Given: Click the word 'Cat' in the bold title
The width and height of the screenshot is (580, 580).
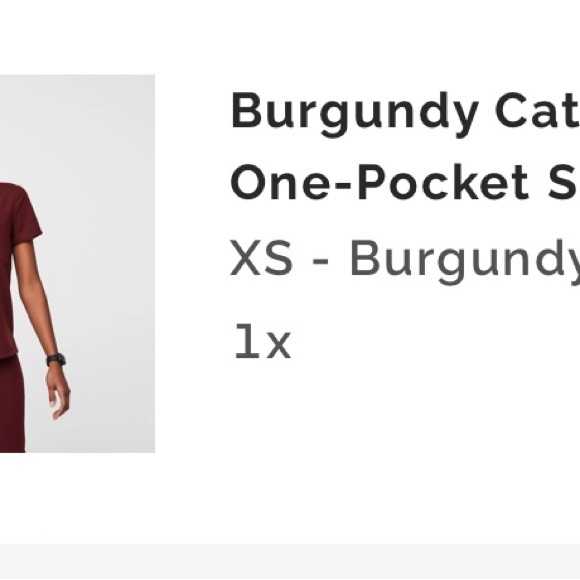Looking at the screenshot, I should pos(537,109).
